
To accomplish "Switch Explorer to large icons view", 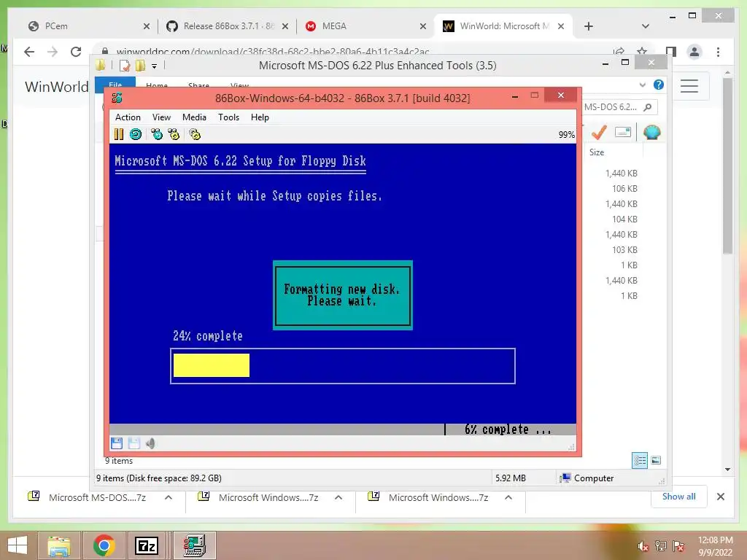I will 656,460.
